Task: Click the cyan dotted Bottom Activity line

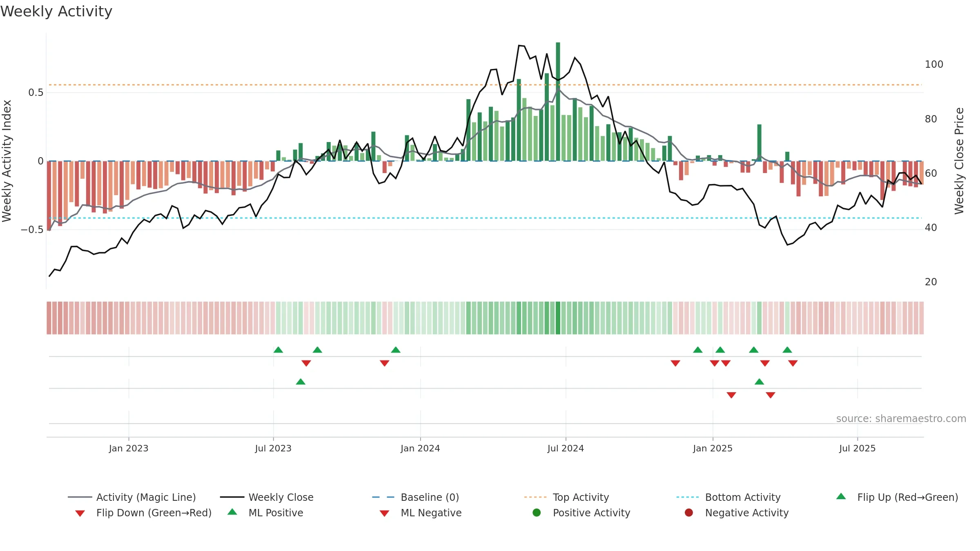Action: [x=485, y=218]
